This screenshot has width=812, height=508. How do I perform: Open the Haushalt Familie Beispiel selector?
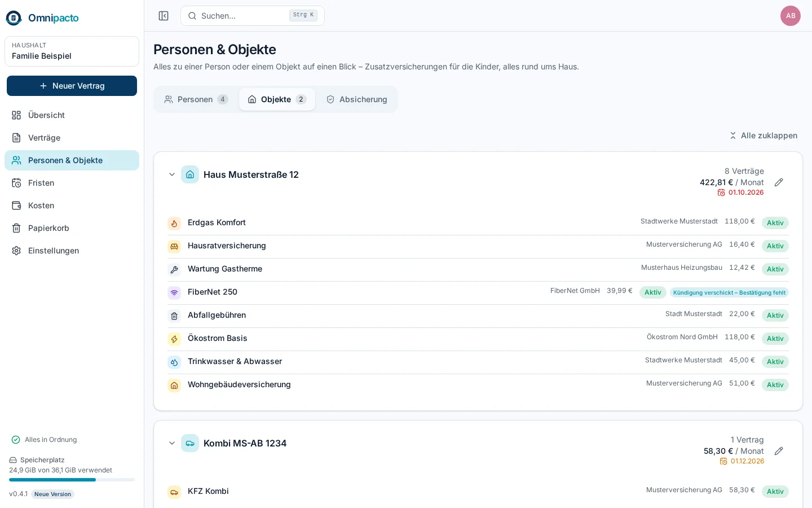pos(72,51)
